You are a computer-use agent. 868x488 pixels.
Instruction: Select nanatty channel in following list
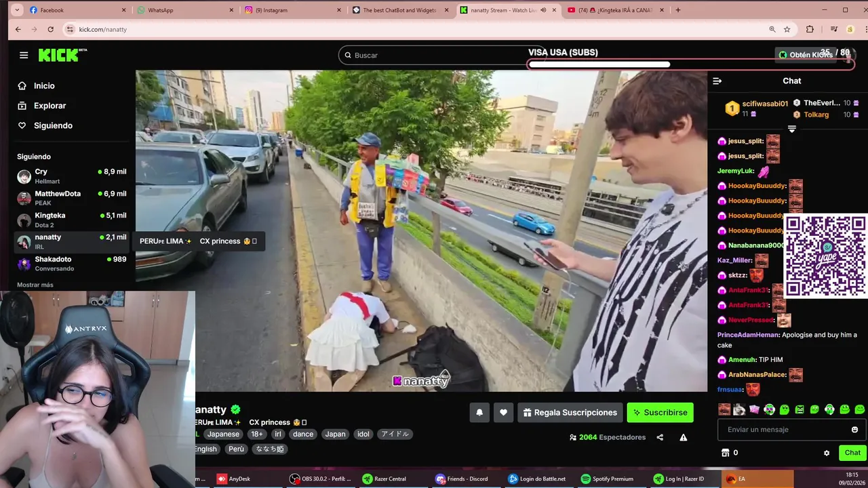pyautogui.click(x=72, y=241)
